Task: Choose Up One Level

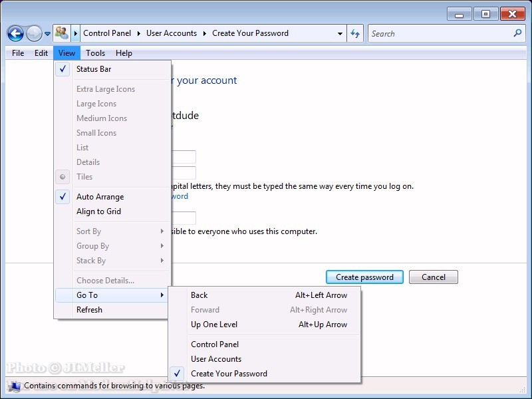Action: (214, 325)
